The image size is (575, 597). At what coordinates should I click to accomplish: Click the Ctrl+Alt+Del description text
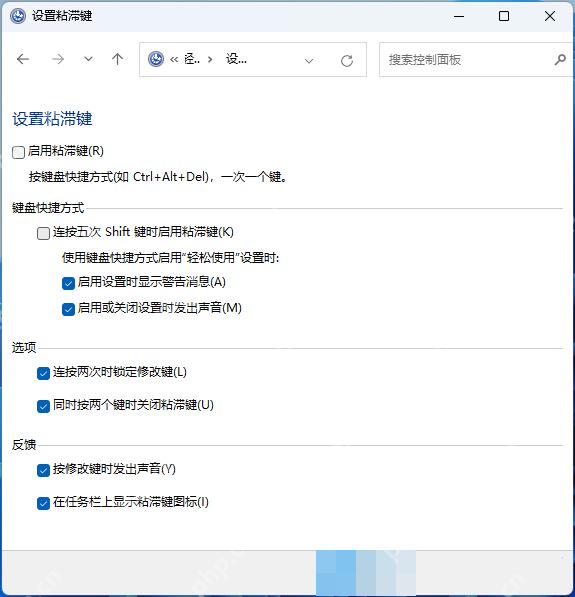click(x=158, y=177)
